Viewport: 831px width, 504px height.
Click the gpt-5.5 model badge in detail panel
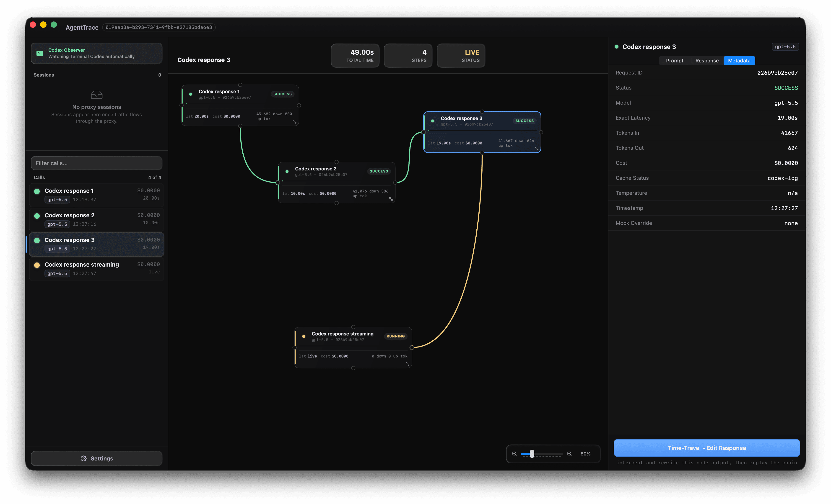pos(785,47)
